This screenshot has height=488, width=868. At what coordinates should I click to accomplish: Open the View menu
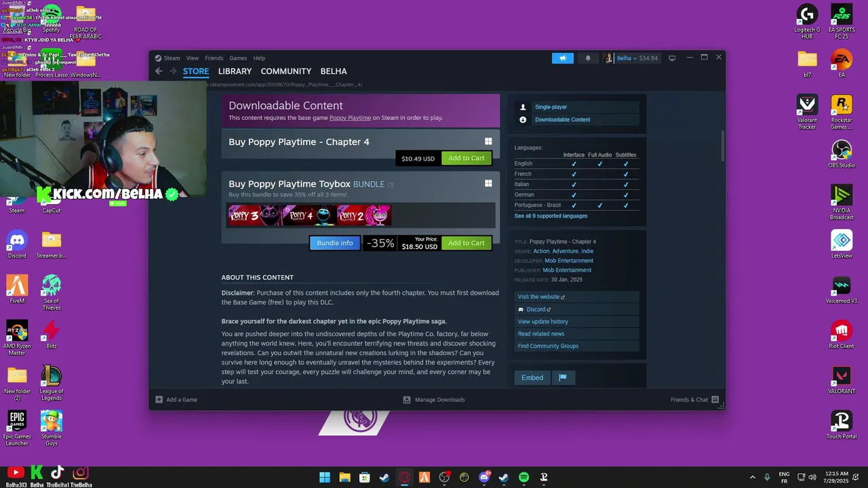tap(193, 58)
